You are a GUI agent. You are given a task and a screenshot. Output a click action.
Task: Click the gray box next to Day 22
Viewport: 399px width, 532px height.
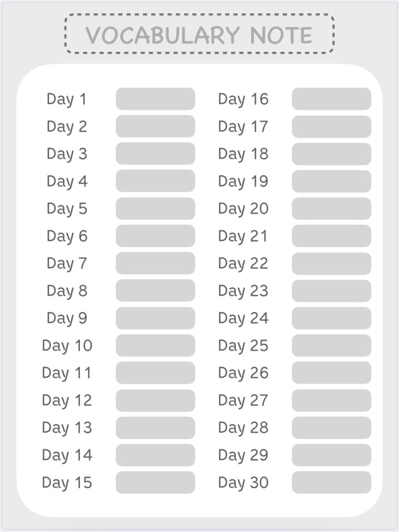332,263
